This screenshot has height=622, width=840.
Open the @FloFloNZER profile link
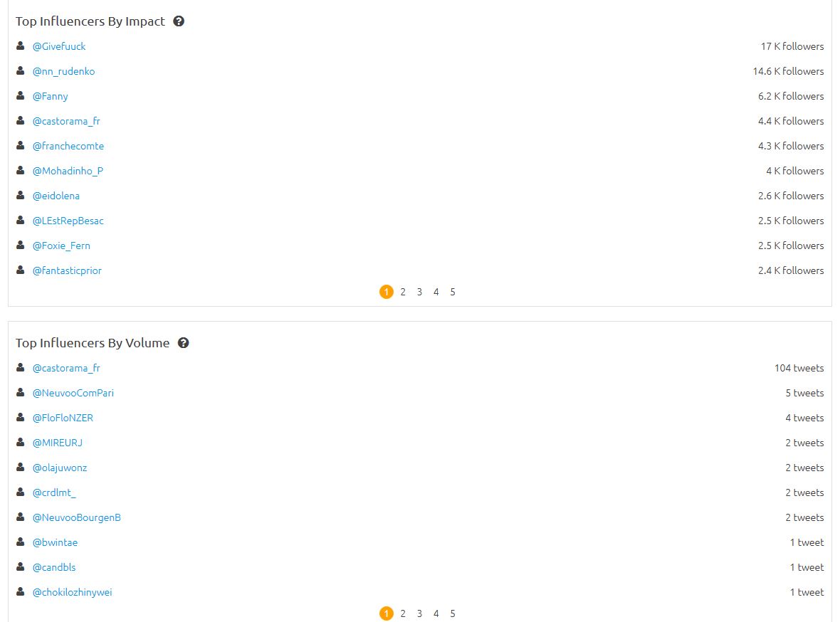tap(63, 418)
